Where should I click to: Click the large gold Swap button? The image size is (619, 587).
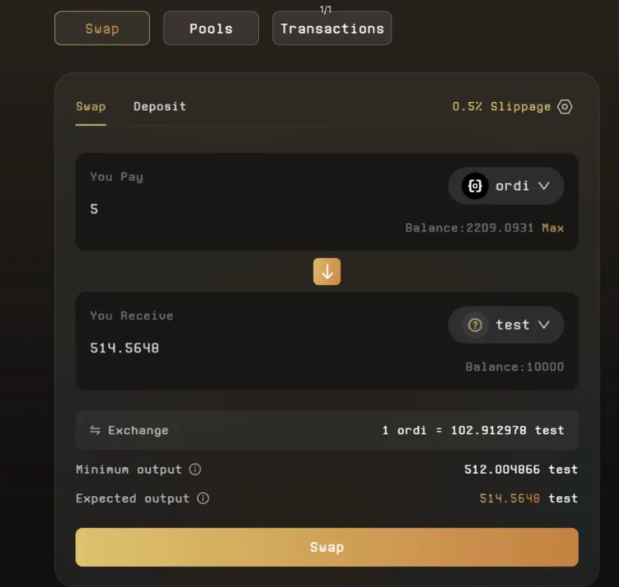(327, 547)
